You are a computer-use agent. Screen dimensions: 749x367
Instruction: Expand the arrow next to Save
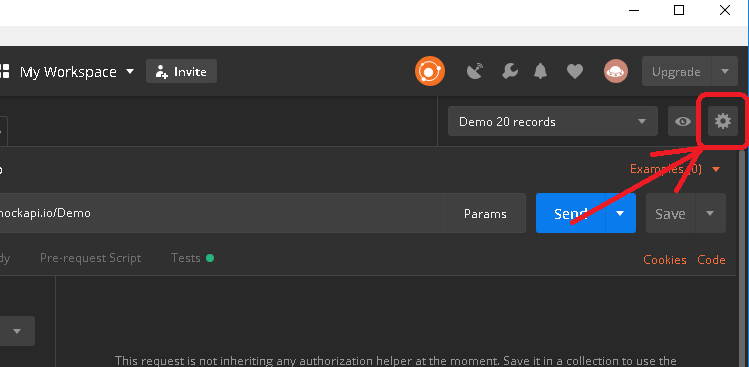tap(710, 213)
